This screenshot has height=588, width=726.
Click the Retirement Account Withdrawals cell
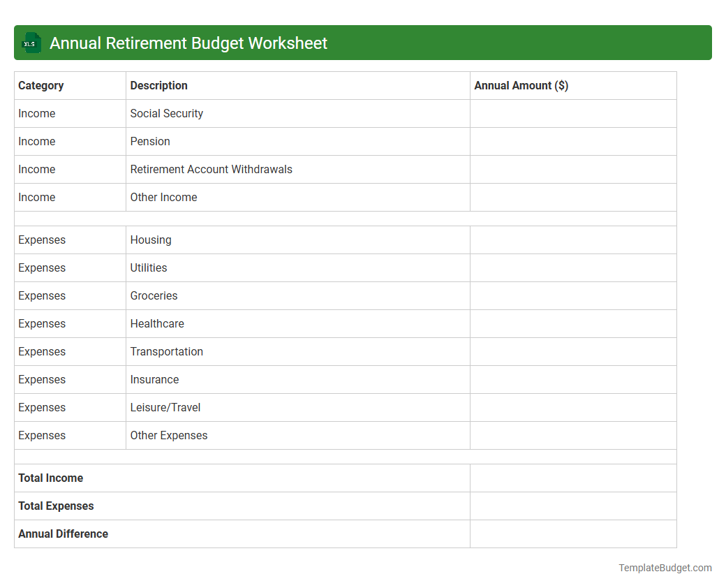tap(211, 169)
